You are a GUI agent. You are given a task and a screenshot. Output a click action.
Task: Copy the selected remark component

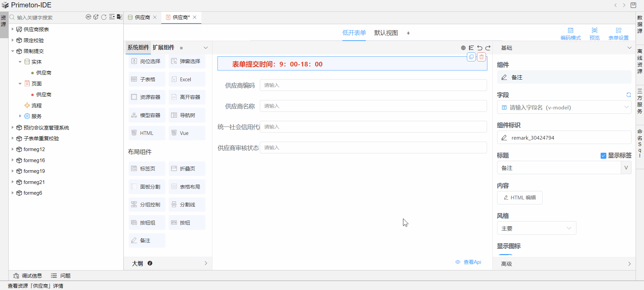(471, 57)
